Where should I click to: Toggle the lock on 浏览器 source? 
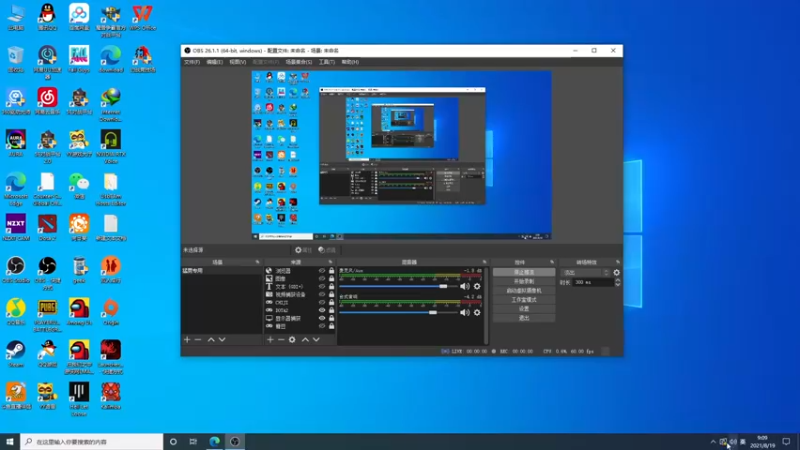332,270
